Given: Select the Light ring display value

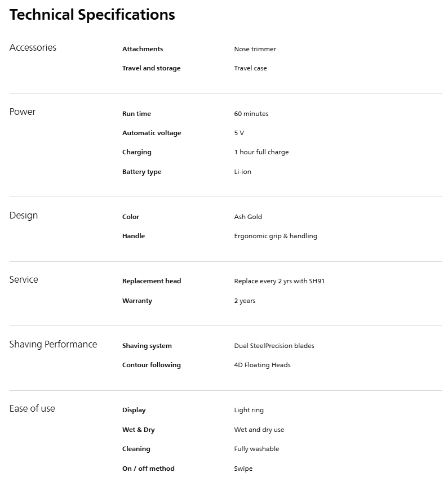Looking at the screenshot, I should tap(249, 410).
